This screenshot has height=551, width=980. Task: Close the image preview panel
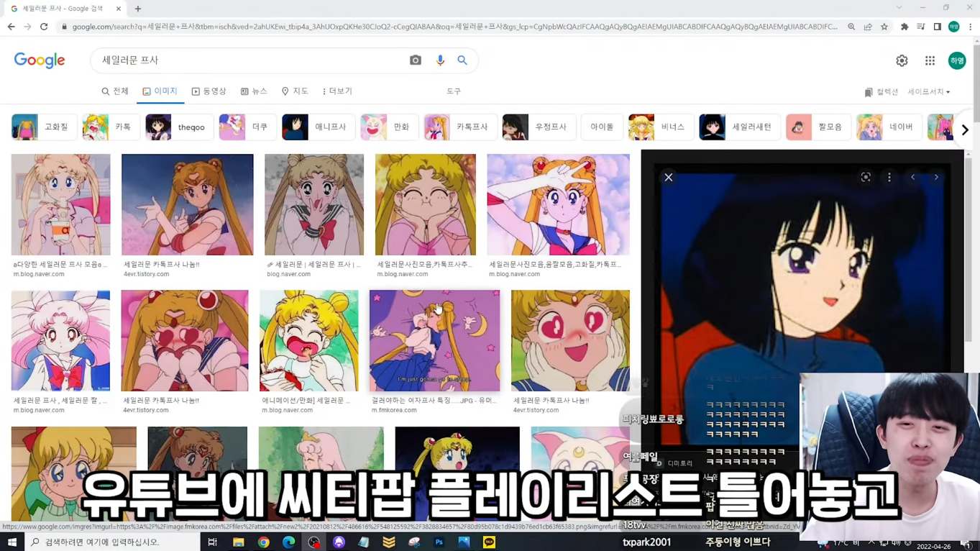[x=669, y=177]
